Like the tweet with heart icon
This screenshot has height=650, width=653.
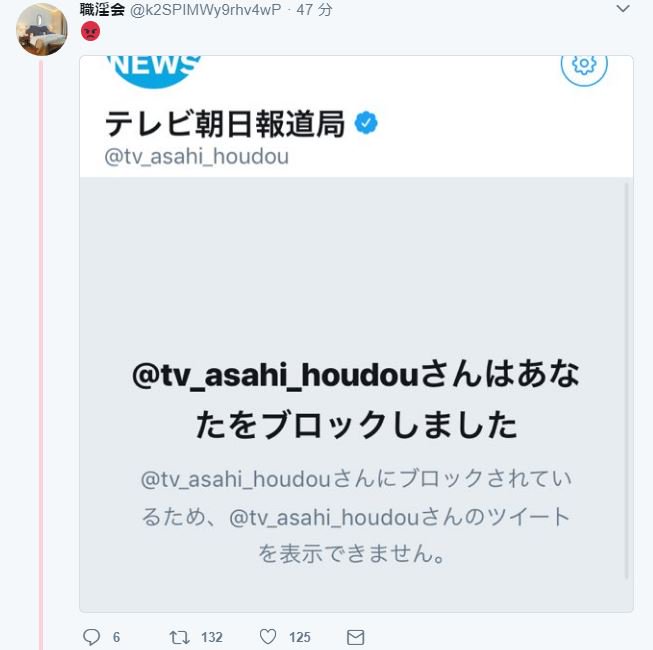268,637
